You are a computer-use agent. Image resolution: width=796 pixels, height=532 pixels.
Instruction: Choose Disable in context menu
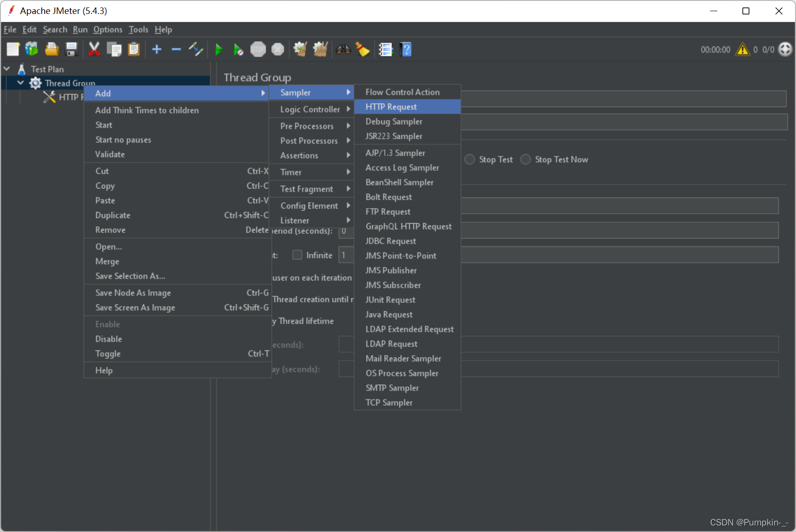coord(177,339)
